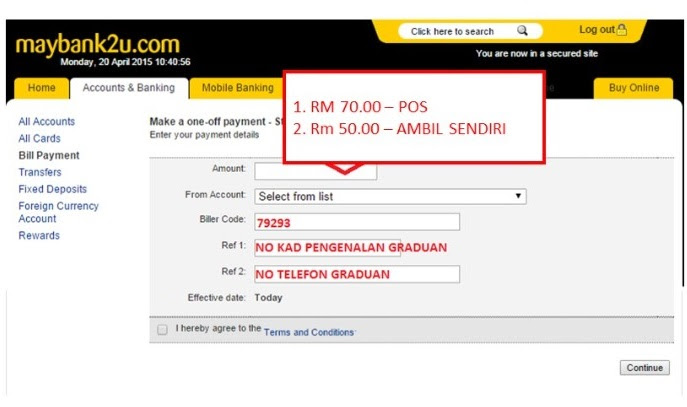
Task: Click the Log out padlock icon
Action: (x=622, y=30)
